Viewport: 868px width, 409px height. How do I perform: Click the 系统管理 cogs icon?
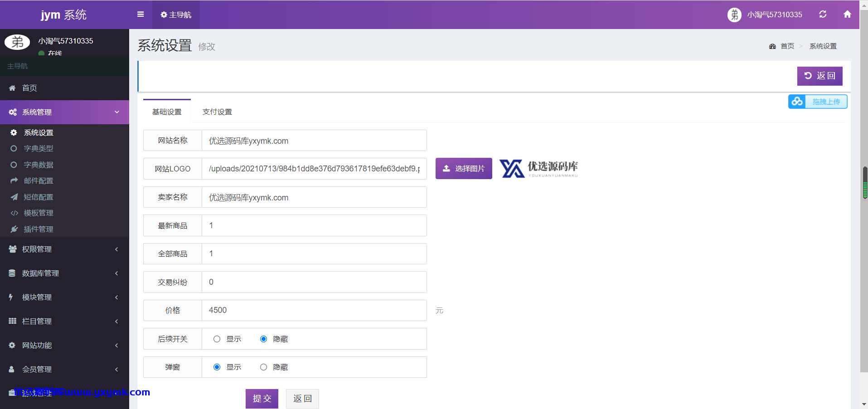tap(13, 112)
